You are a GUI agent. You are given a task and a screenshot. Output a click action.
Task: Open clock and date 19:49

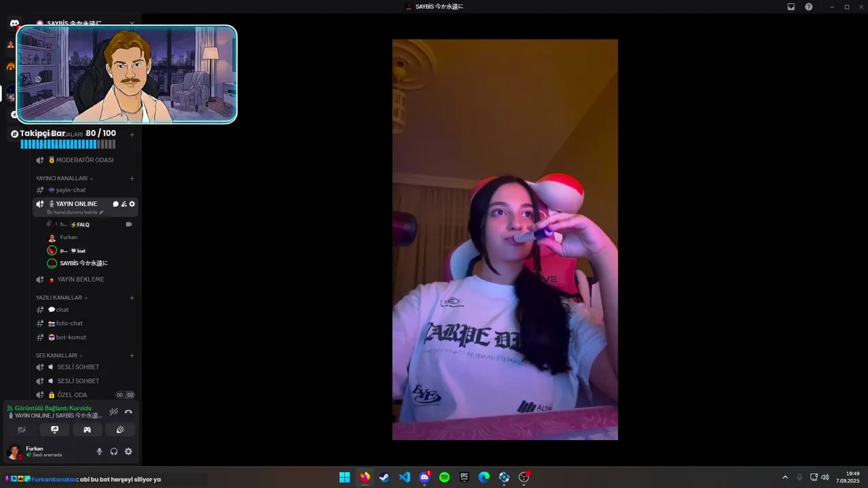[848, 477]
